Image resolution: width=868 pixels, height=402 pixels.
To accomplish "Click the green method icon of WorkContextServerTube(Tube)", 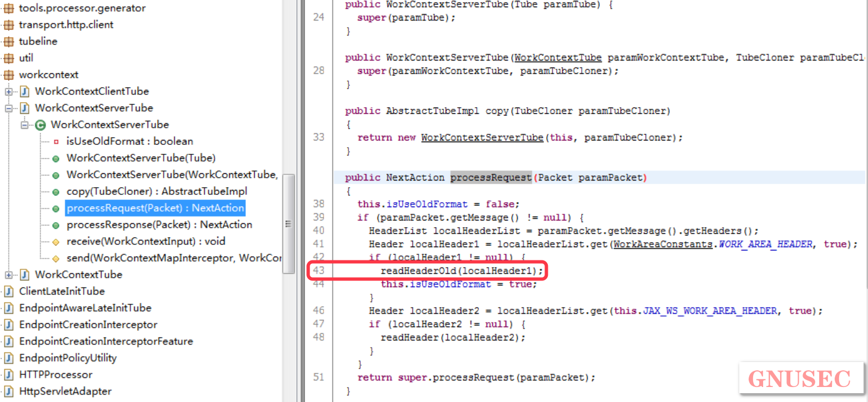I will [x=55, y=158].
